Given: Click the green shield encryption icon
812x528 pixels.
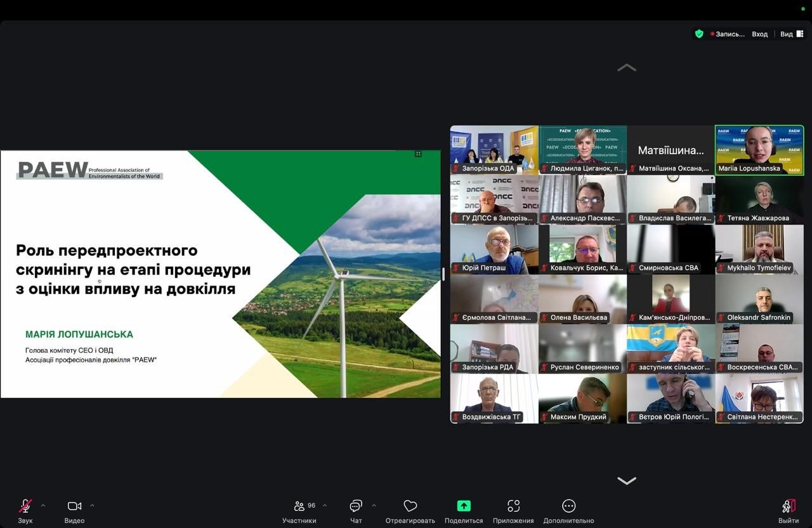Looking at the screenshot, I should pos(699,34).
